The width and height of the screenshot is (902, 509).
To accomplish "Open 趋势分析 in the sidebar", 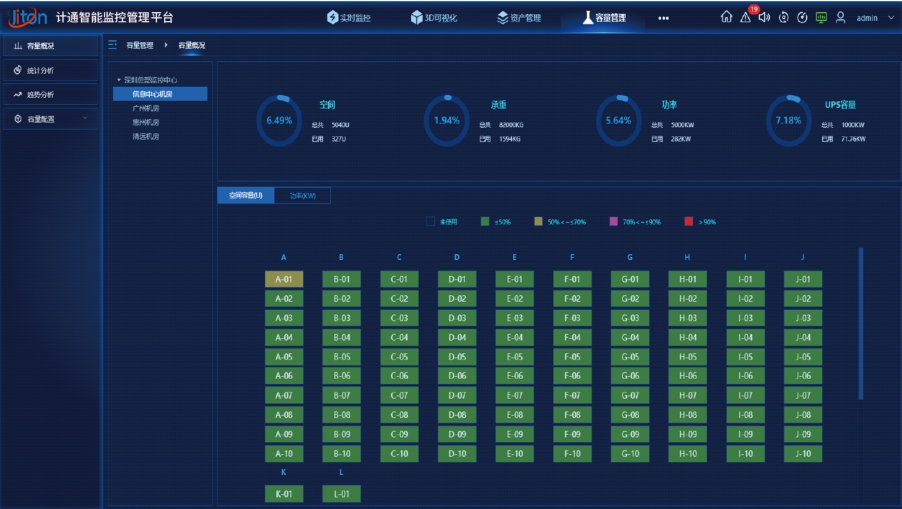I will [42, 95].
